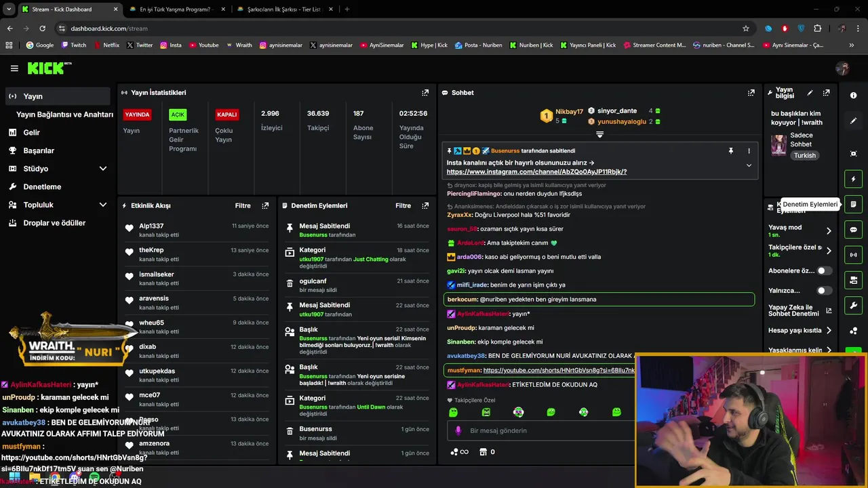Click the purple microphone icon in message box

coord(458,430)
